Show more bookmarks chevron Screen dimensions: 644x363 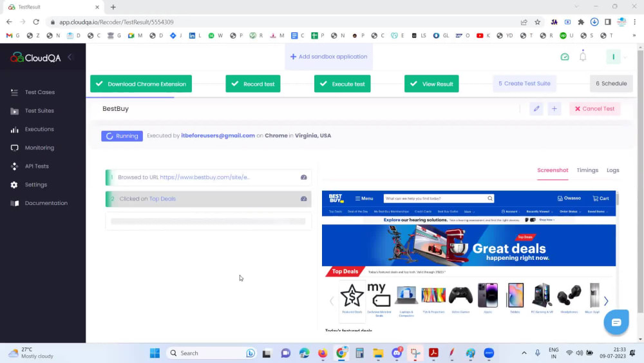pyautogui.click(x=634, y=35)
